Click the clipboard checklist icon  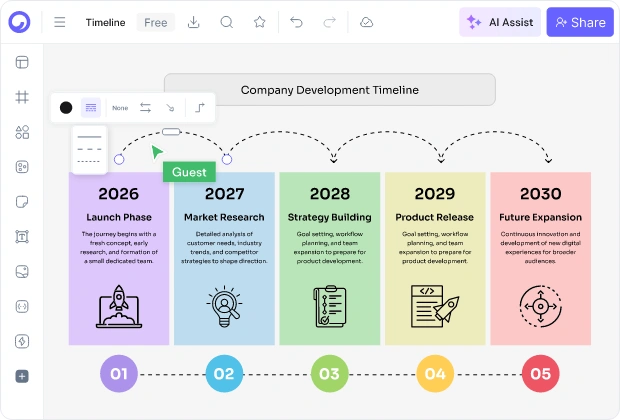tap(330, 306)
